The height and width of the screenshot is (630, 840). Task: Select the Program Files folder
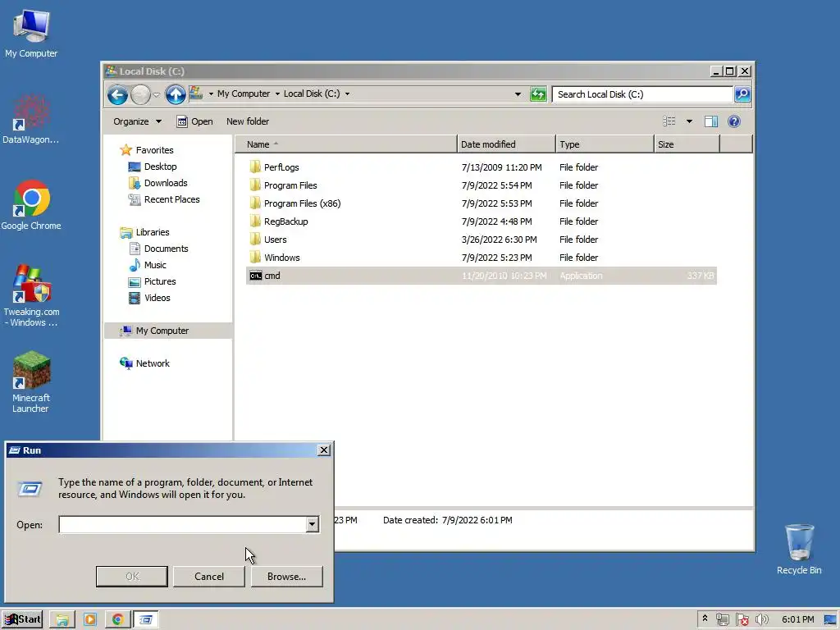click(x=481, y=185)
